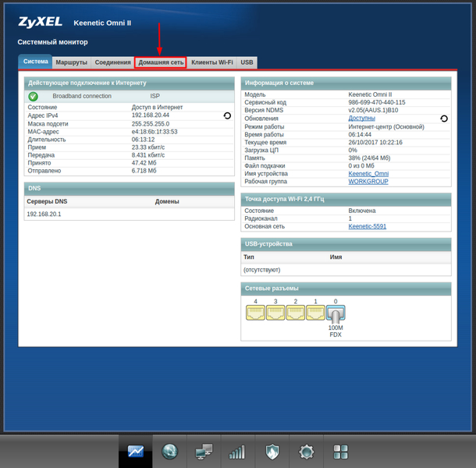Click uptime value 06:14:44
476x468 pixels.
[x=360, y=134]
